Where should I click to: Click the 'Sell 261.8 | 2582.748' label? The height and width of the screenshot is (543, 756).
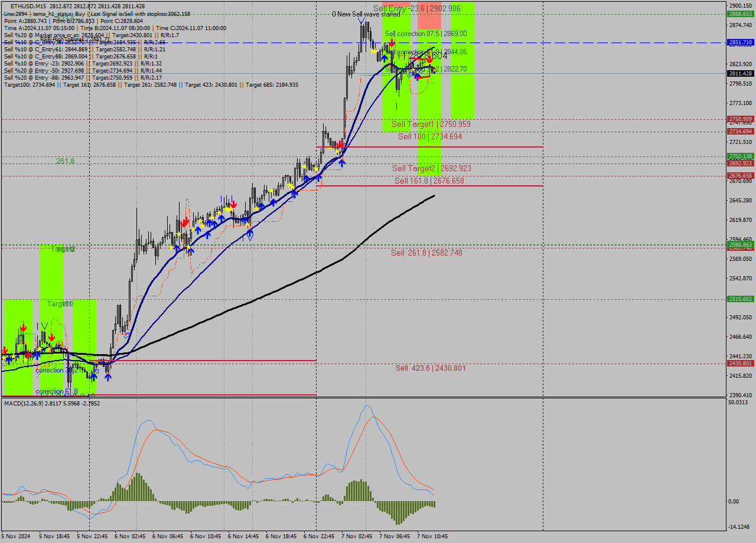[x=426, y=253]
